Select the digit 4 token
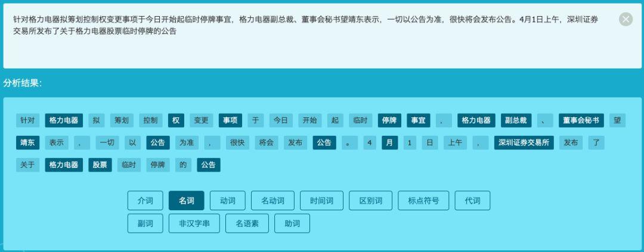 [x=370, y=142]
